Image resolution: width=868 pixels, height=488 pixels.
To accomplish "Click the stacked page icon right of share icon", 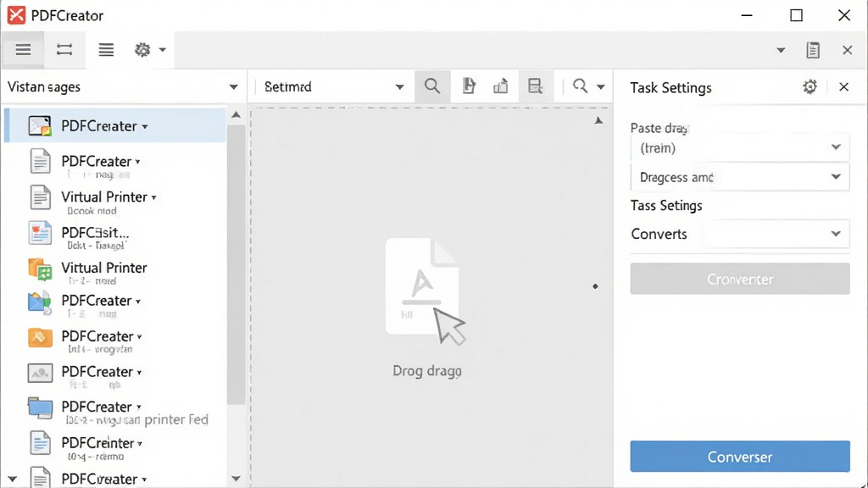I will [x=535, y=86].
